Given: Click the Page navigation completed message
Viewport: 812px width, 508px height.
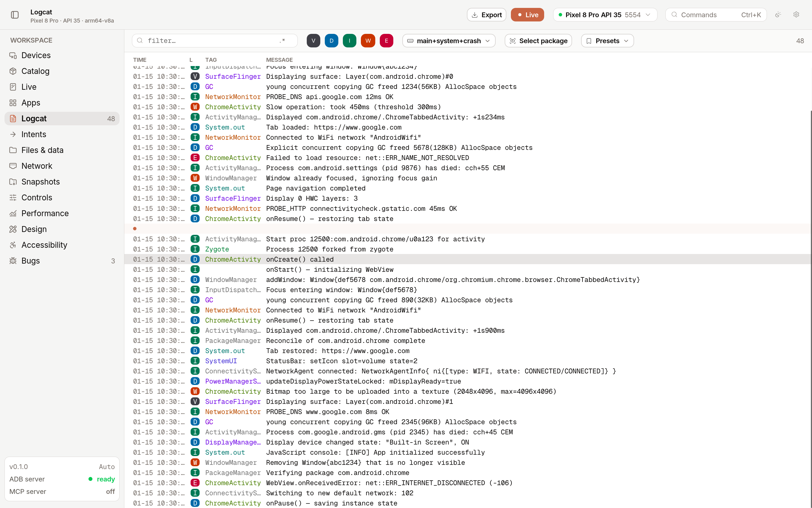Looking at the screenshot, I should coord(316,188).
